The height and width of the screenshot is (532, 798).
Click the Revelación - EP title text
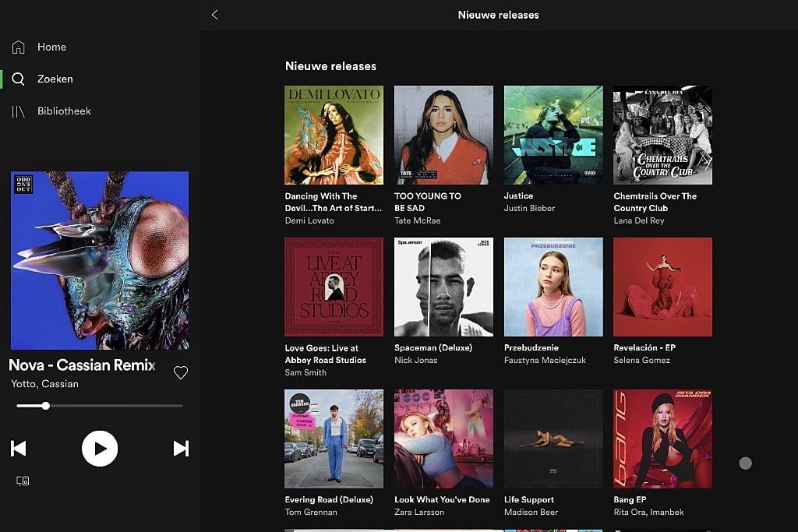[644, 348]
